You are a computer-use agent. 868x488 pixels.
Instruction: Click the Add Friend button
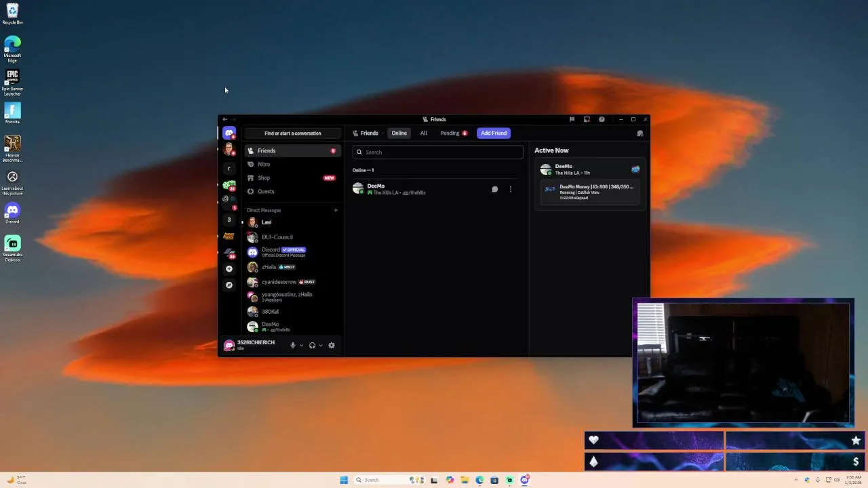(494, 134)
